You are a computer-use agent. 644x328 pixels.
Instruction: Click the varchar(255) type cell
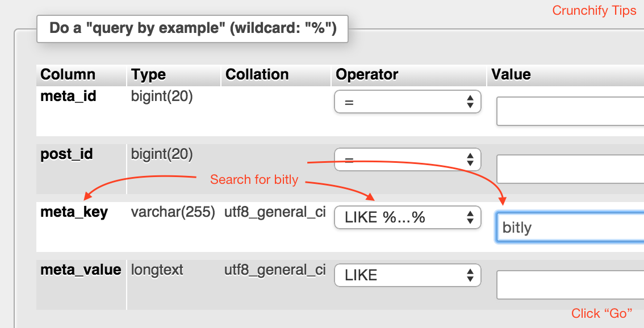[x=173, y=212]
